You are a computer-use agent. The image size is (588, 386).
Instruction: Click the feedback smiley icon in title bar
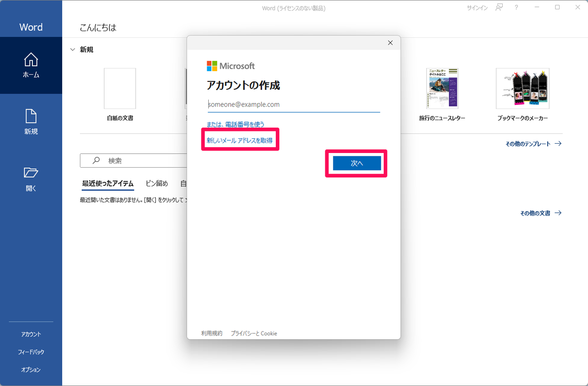tap(499, 8)
